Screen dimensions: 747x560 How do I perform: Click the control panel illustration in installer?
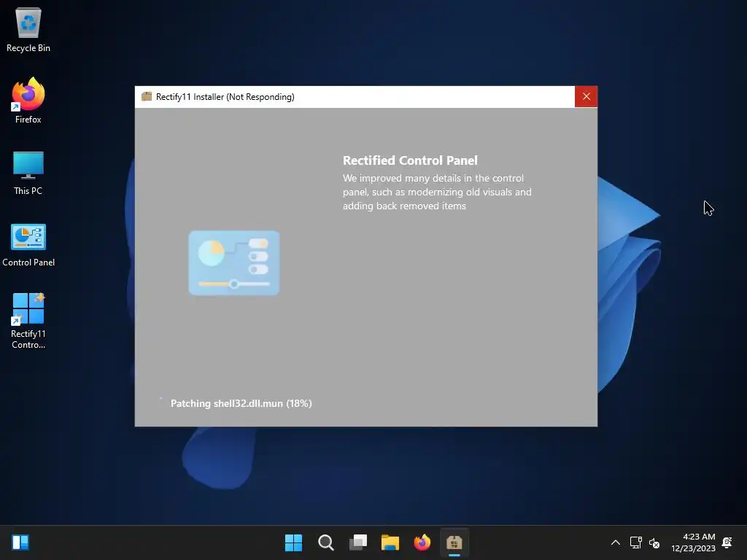click(234, 262)
